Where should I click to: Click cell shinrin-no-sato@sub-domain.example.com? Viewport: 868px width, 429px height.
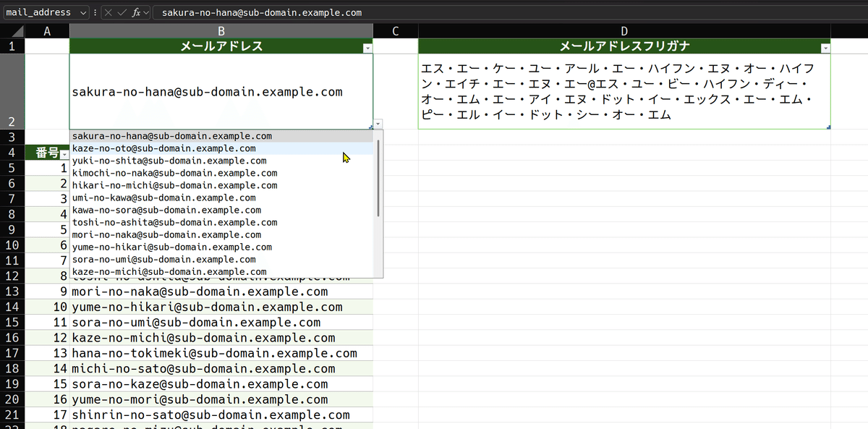point(221,415)
